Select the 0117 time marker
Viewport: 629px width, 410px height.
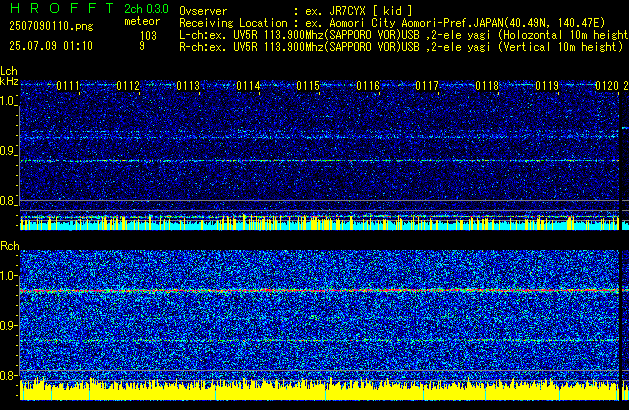click(x=427, y=86)
